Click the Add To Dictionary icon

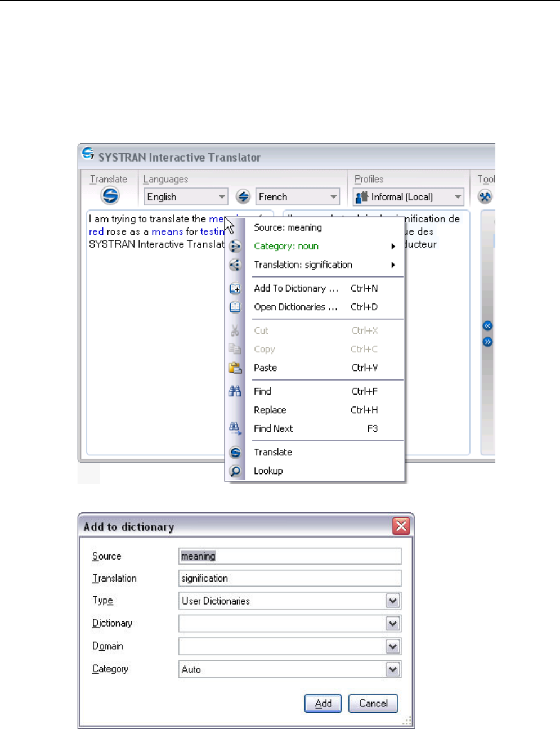click(235, 288)
